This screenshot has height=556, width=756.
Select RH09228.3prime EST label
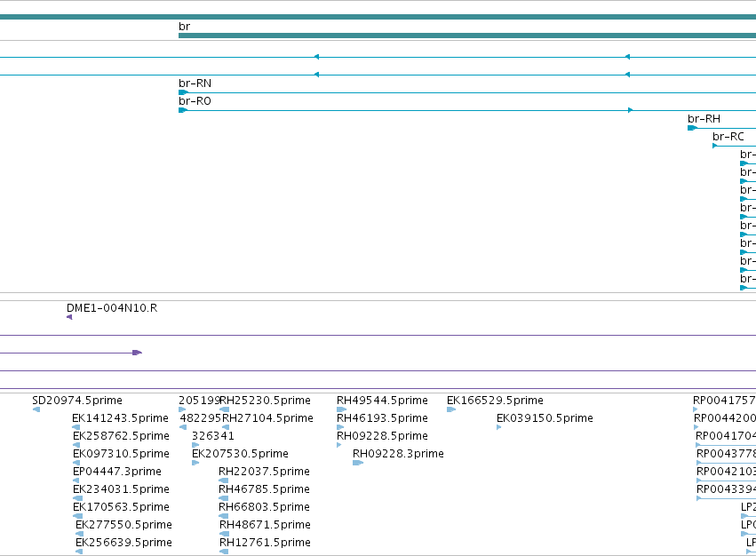point(398,454)
